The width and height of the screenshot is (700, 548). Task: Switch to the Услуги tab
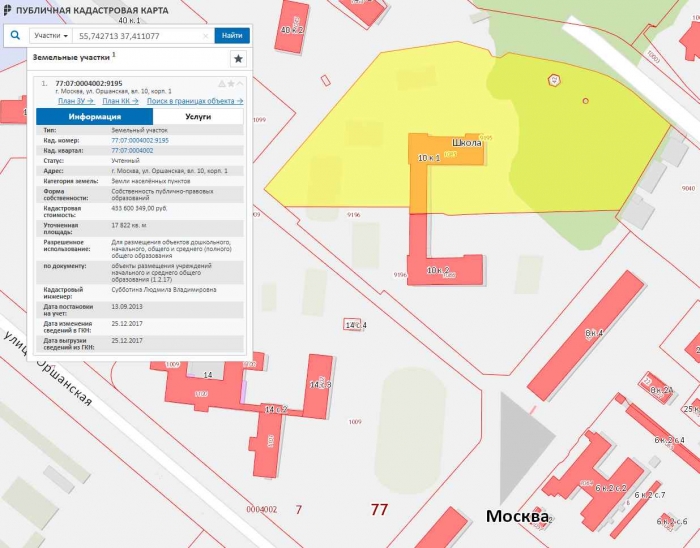pos(197,117)
